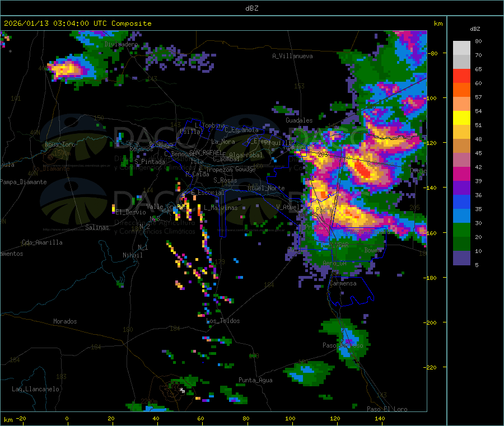This screenshot has height=426, width=504.
Task: Click the Cda_Amarilla location label
Action: click(42, 242)
